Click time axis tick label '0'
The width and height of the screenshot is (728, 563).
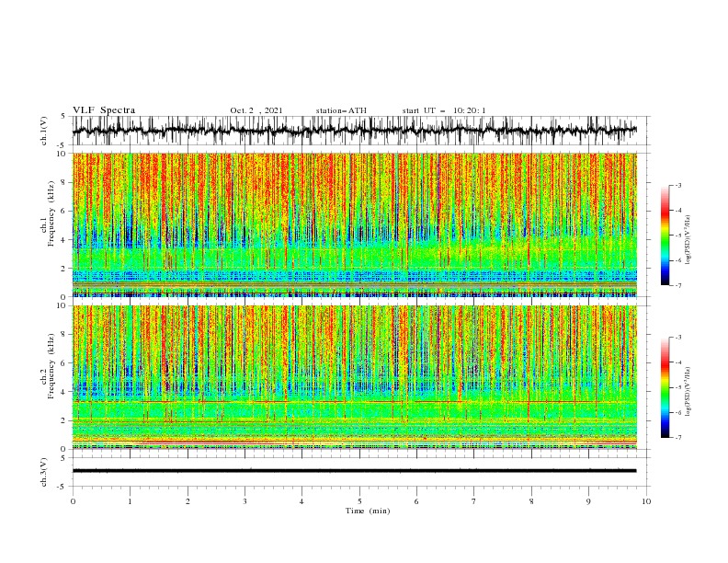[x=73, y=501]
